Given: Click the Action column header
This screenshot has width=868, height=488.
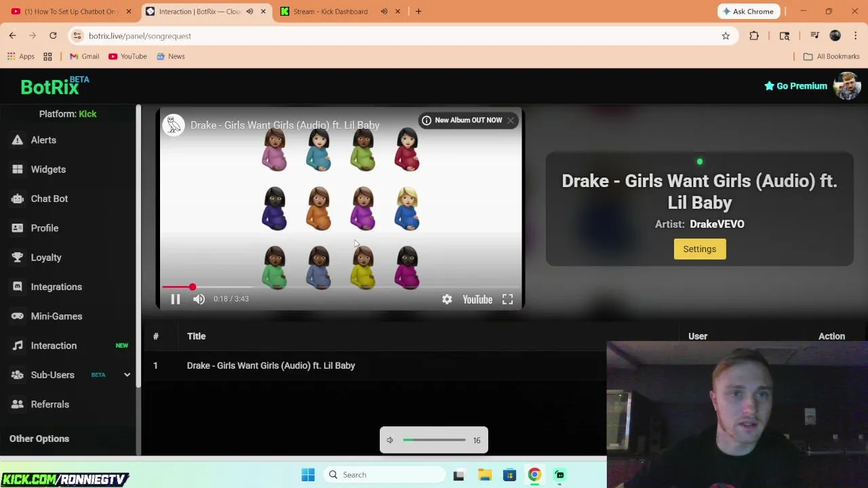Looking at the screenshot, I should click(x=831, y=336).
